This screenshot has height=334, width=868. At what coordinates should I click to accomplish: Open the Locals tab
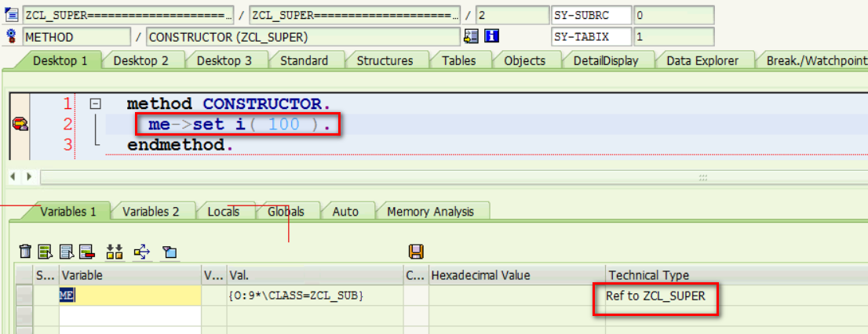point(223,211)
